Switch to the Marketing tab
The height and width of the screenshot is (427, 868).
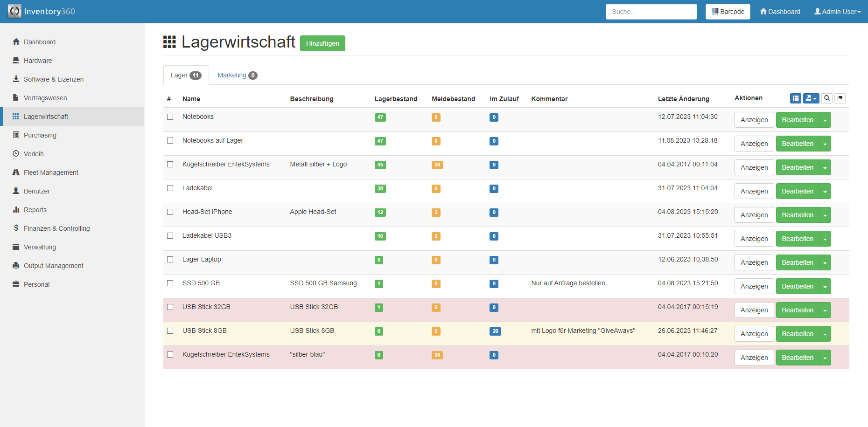pyautogui.click(x=237, y=76)
